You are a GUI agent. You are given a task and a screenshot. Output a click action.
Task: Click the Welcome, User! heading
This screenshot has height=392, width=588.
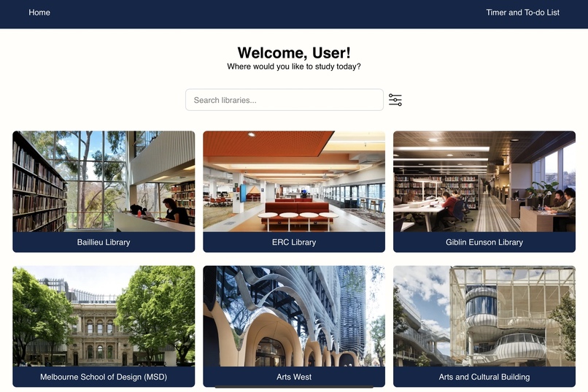click(x=294, y=53)
